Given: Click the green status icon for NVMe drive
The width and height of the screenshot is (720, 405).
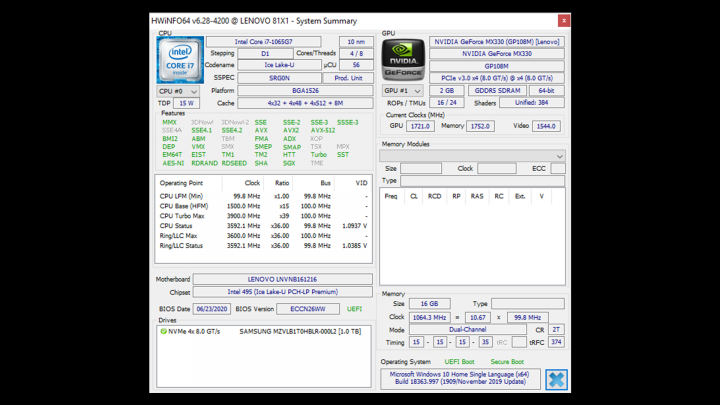Looking at the screenshot, I should 164,331.
